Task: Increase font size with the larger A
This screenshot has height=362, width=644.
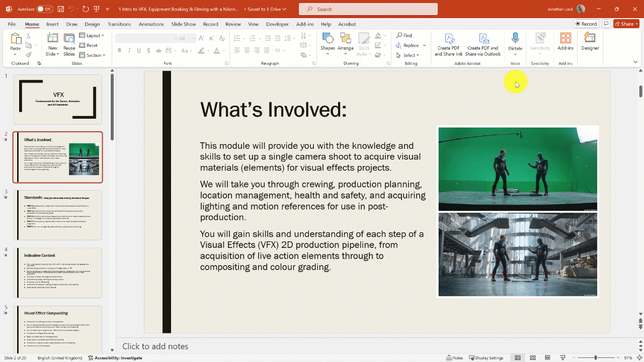Action: tap(201, 38)
